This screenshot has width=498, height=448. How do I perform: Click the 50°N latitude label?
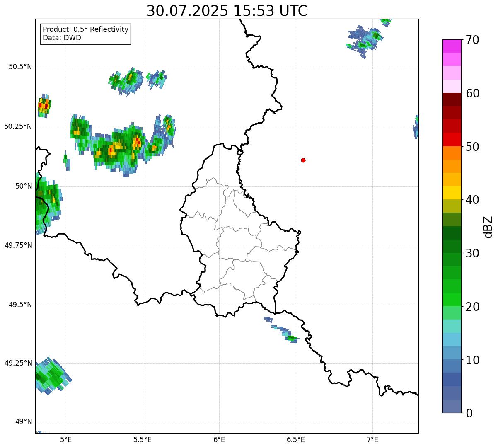pos(24,186)
